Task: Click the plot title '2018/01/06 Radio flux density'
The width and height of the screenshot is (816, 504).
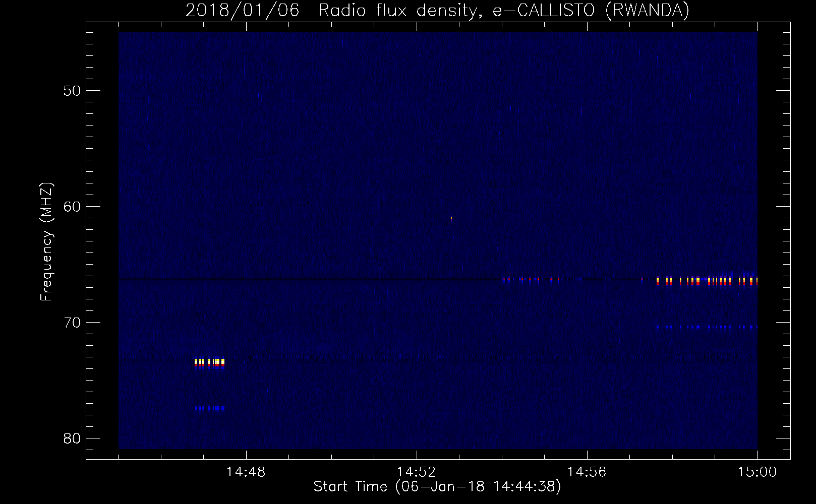Action: coord(437,10)
